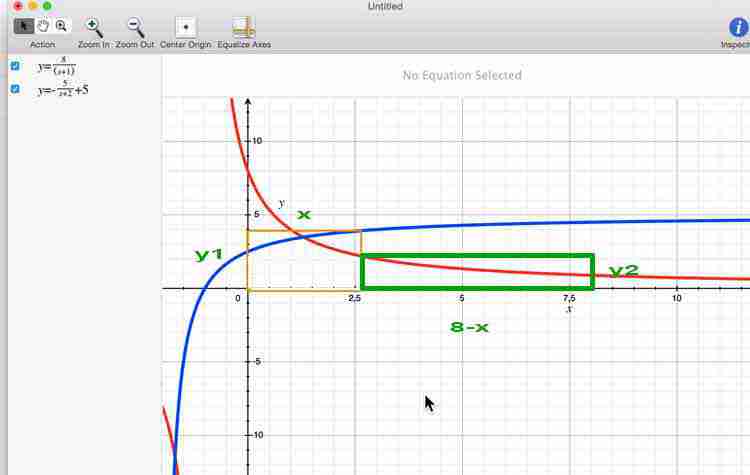Click the green 8-x label
This screenshot has width=750, height=475.
[x=469, y=327]
